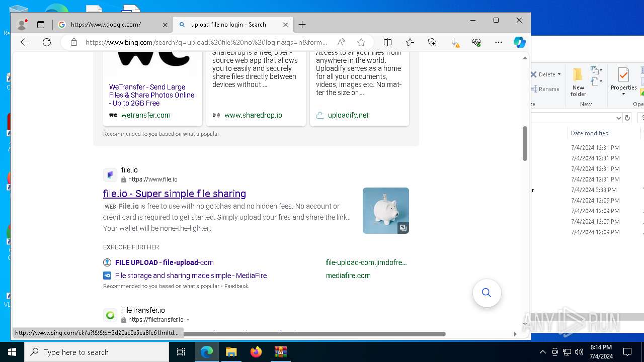
Task: Click the file.io site favicon
Action: coord(110,175)
